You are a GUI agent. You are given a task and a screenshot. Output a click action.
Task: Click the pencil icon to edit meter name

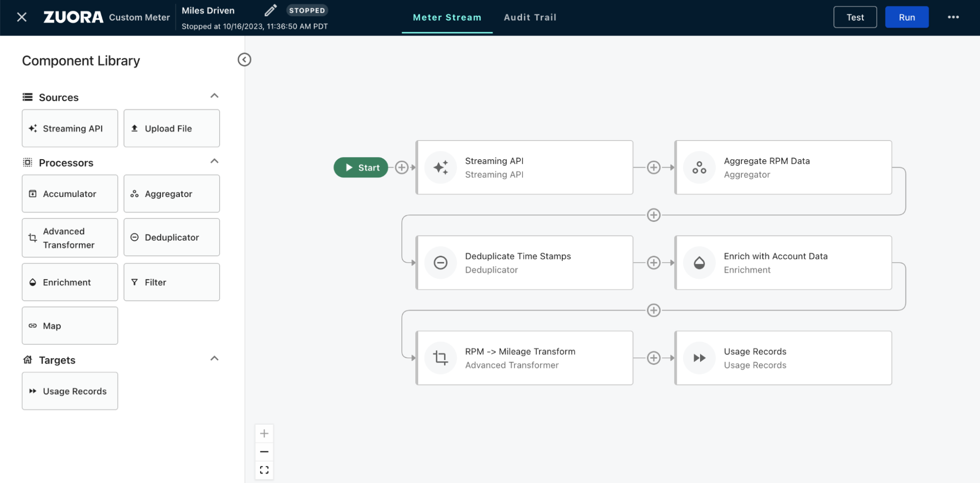coord(270,10)
